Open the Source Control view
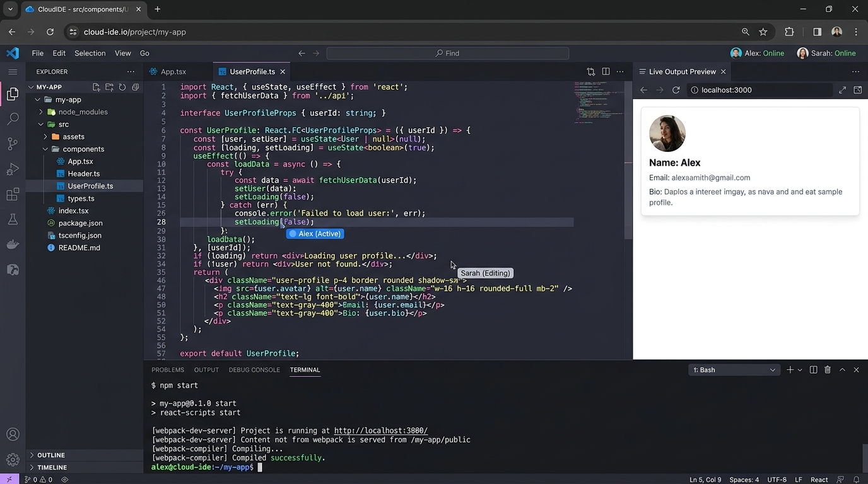The width and height of the screenshot is (868, 484). (13, 144)
